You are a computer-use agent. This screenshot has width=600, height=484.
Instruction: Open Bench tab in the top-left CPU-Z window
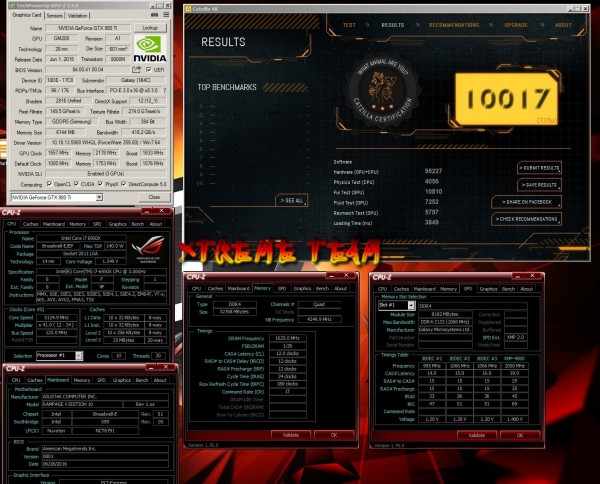(x=138, y=224)
